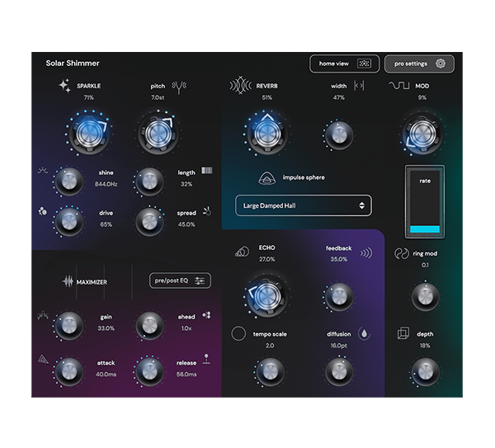Click the pitch tuning fork icon
Screen dimensions: 495x448
click(x=181, y=87)
